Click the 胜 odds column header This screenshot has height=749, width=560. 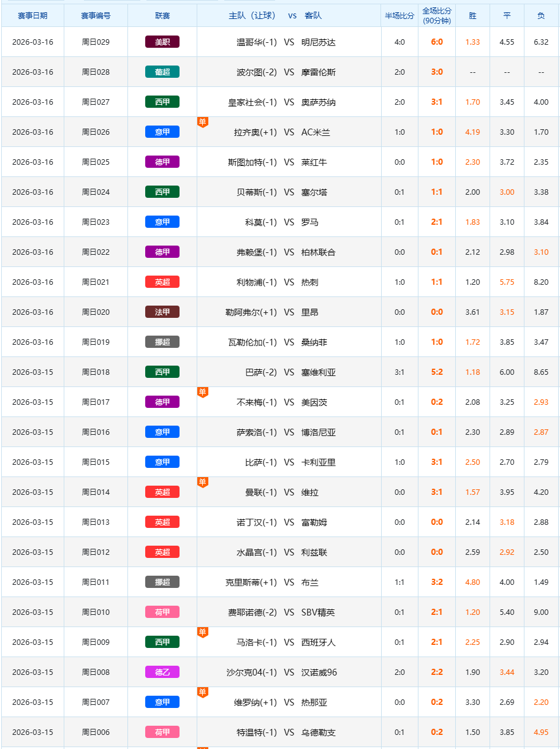(472, 16)
